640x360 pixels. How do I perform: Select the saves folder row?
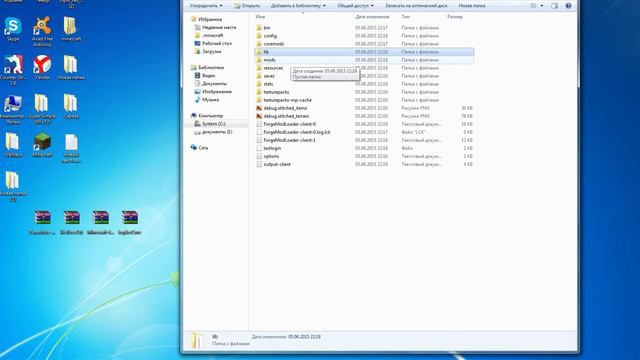(x=364, y=76)
